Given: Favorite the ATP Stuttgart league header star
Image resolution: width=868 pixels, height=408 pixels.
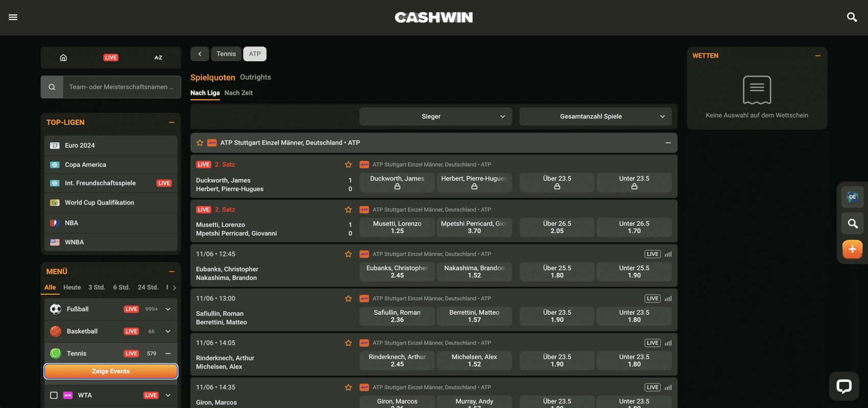Looking at the screenshot, I should [x=200, y=143].
